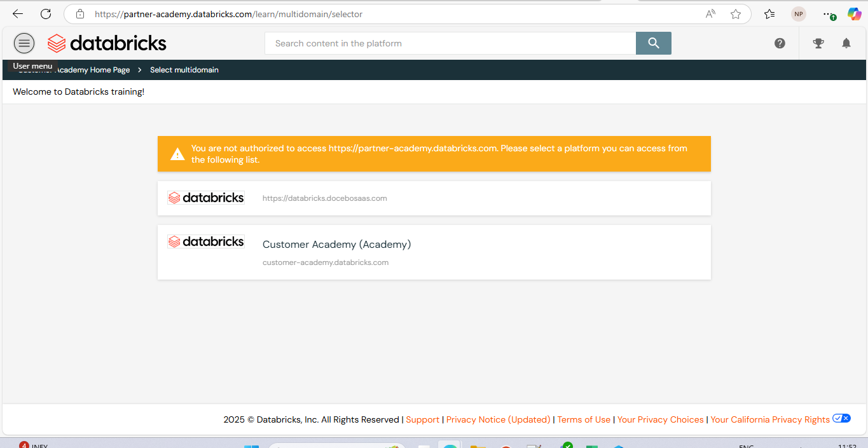868x448 pixels.
Task: Open the help question mark icon
Action: coord(780,43)
